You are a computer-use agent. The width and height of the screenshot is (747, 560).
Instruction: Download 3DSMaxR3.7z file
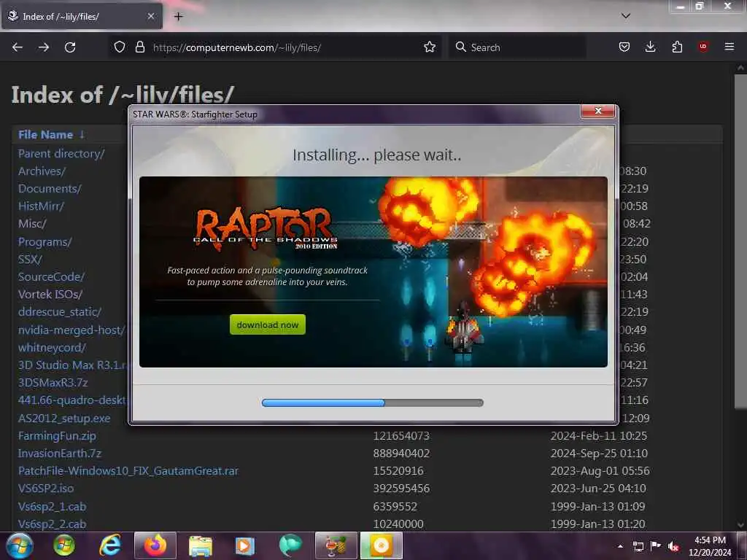click(53, 382)
